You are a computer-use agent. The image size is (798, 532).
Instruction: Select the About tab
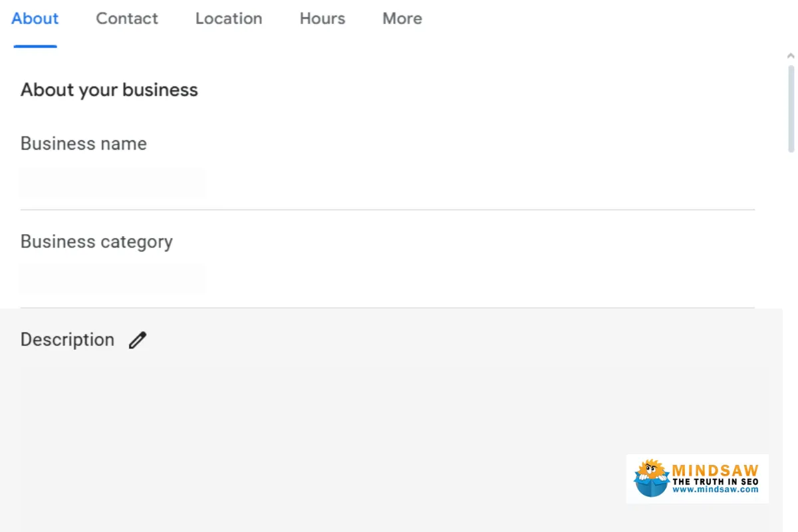[x=35, y=19]
